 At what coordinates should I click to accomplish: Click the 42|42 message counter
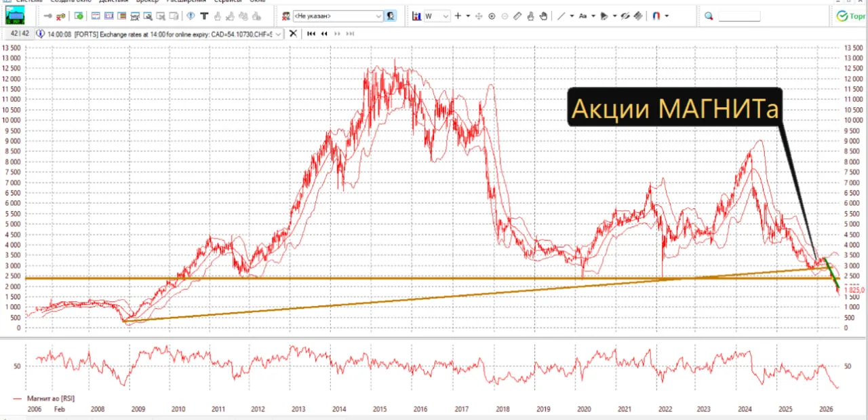coord(20,33)
